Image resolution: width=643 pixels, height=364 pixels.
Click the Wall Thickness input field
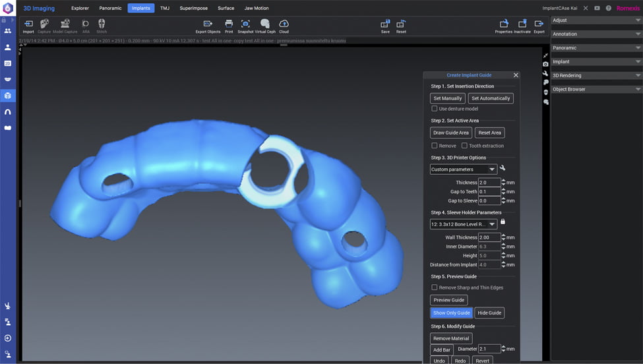click(489, 237)
